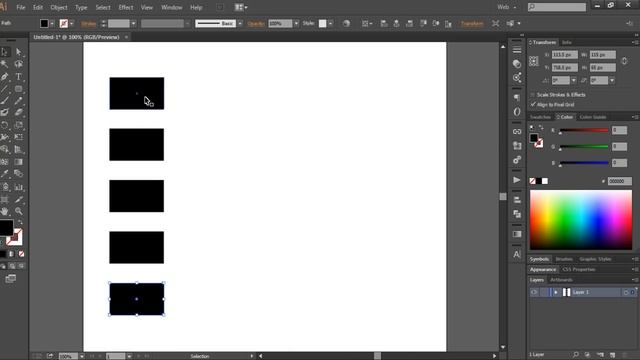This screenshot has height=360, width=640.
Task: Click reference point locator in Transform panel
Action: point(534,61)
